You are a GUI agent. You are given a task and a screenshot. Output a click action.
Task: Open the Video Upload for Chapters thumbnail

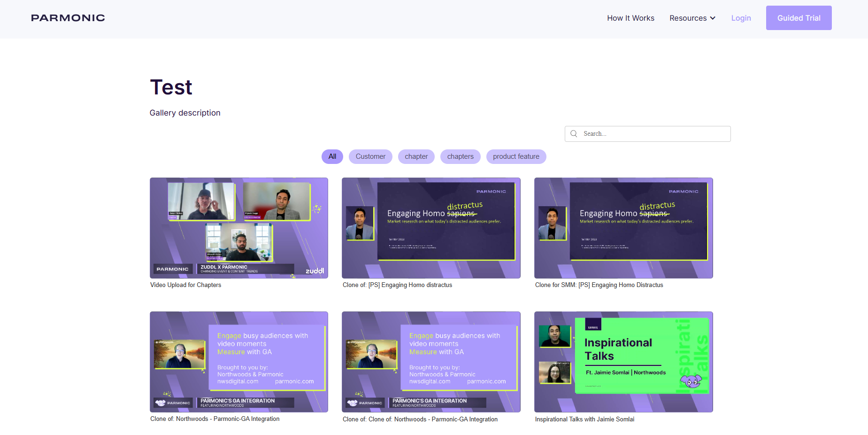coord(239,228)
